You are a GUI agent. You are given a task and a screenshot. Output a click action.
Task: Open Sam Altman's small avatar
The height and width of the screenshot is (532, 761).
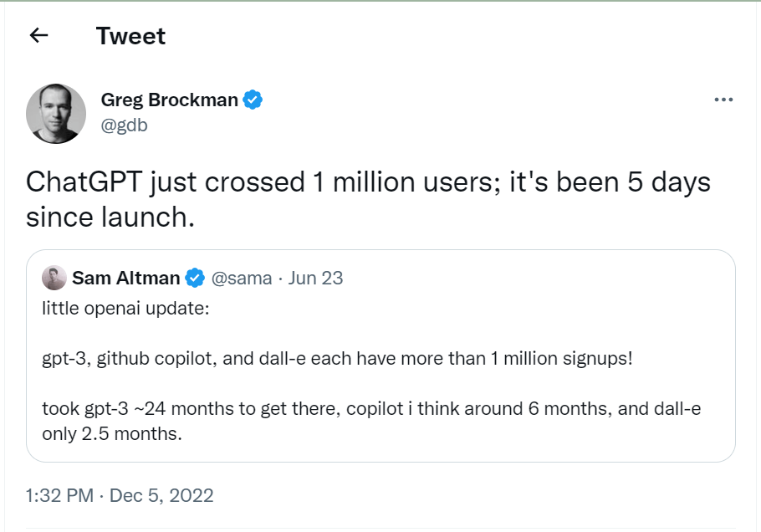[x=54, y=278]
